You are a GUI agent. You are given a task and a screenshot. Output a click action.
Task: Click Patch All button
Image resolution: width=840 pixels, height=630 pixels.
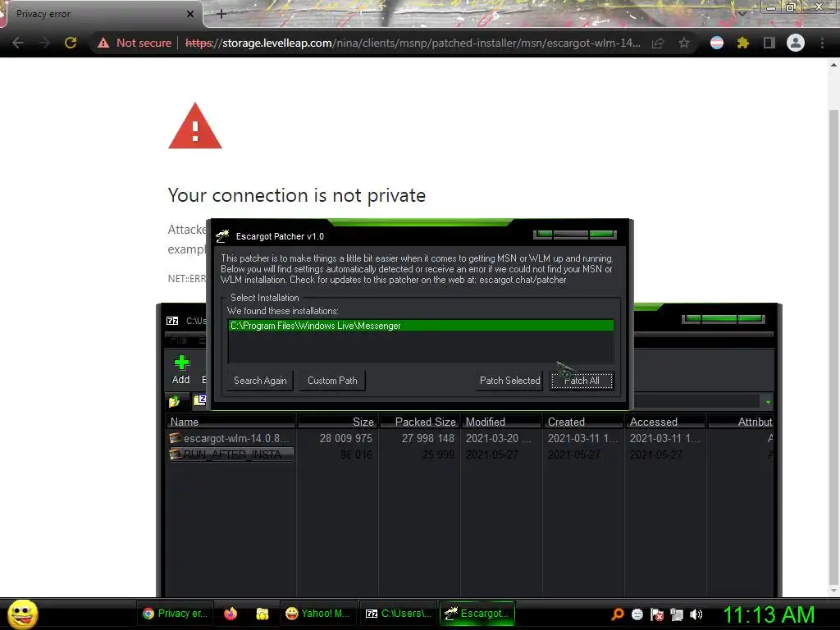point(582,381)
